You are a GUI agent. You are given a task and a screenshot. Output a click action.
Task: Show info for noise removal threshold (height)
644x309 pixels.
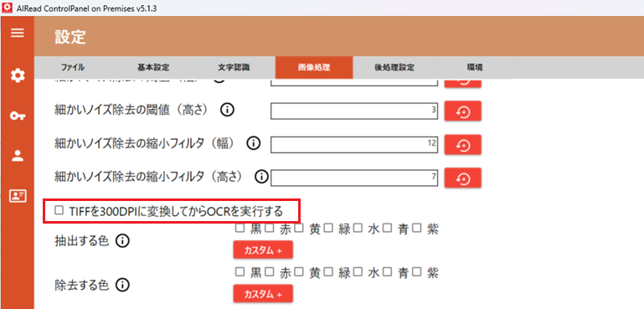click(x=227, y=110)
